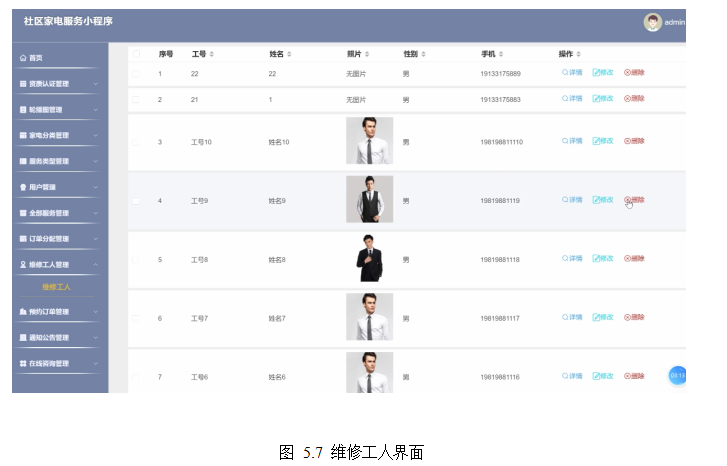Click the sort icon next to 照片
This screenshot has width=727, height=466.
click(x=367, y=54)
